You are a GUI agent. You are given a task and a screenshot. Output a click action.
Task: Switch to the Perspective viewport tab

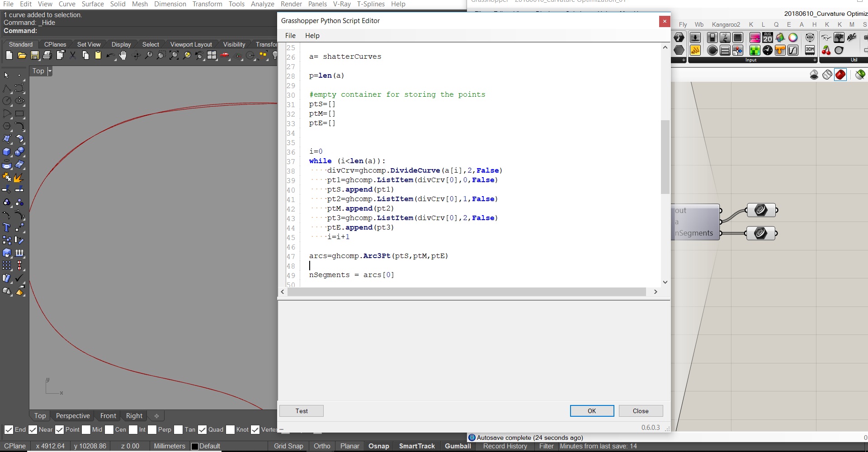coord(73,416)
